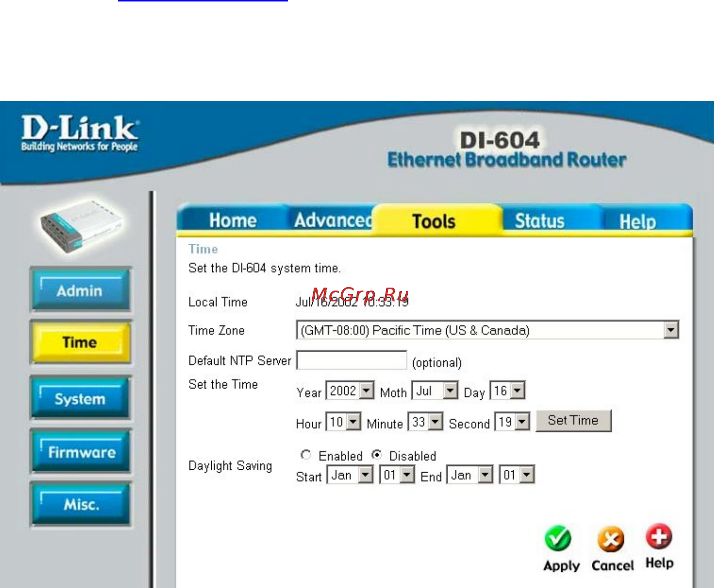Click the 'Set the DI-604 system time.' text
Viewport: 714px width, 588px height.
point(264,268)
